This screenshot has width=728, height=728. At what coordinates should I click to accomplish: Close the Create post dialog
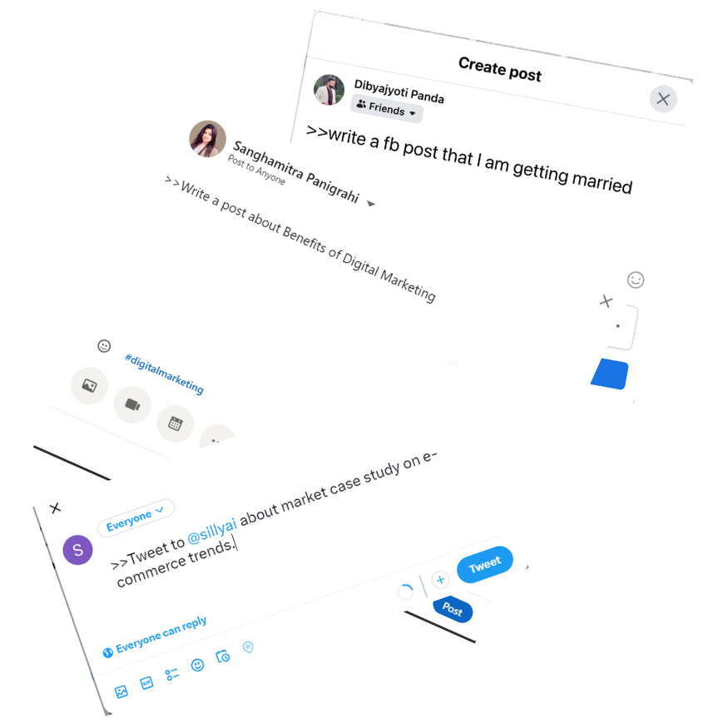pyautogui.click(x=662, y=99)
